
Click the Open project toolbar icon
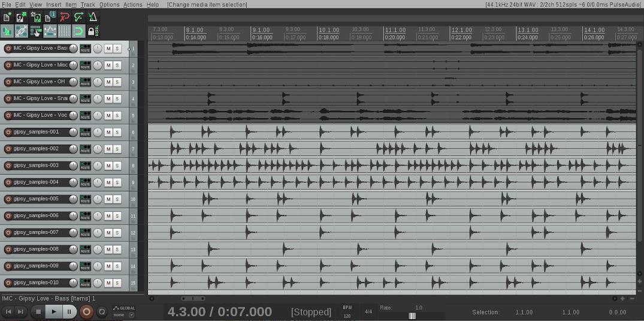coord(22,17)
